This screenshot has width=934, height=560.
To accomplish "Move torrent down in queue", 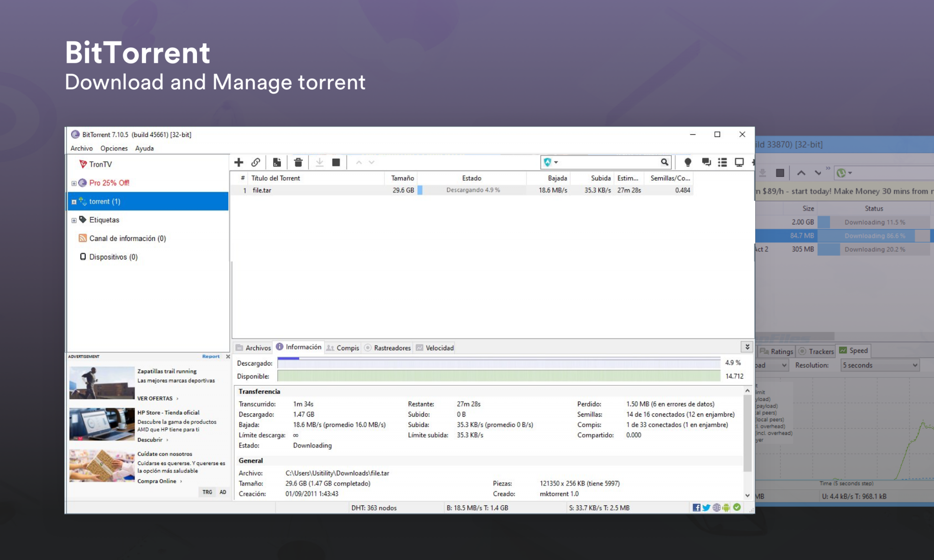I will point(372,162).
